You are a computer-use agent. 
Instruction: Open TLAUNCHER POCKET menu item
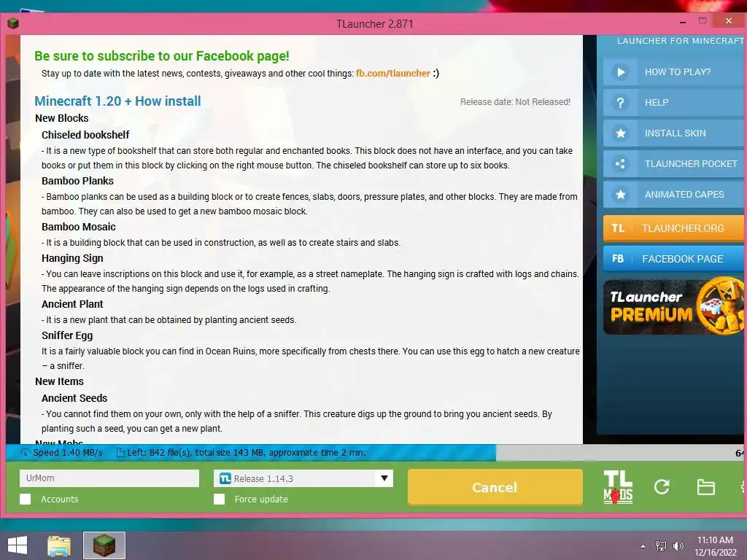click(675, 164)
